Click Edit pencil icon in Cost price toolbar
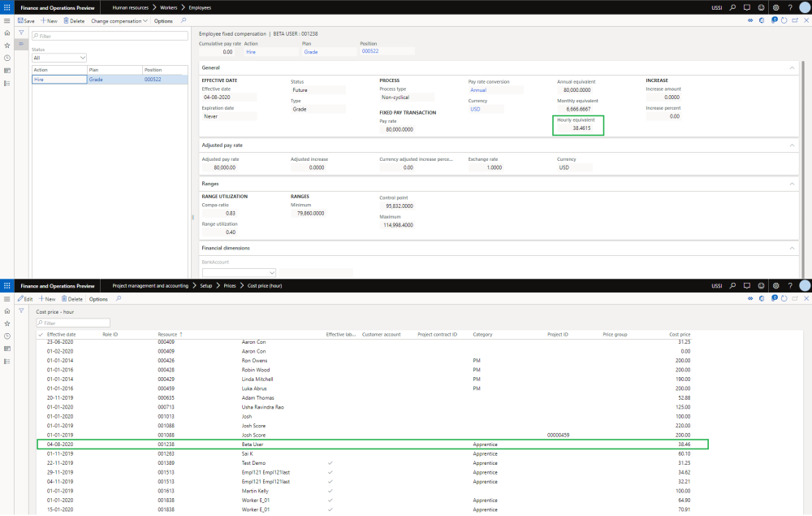 tap(20, 299)
